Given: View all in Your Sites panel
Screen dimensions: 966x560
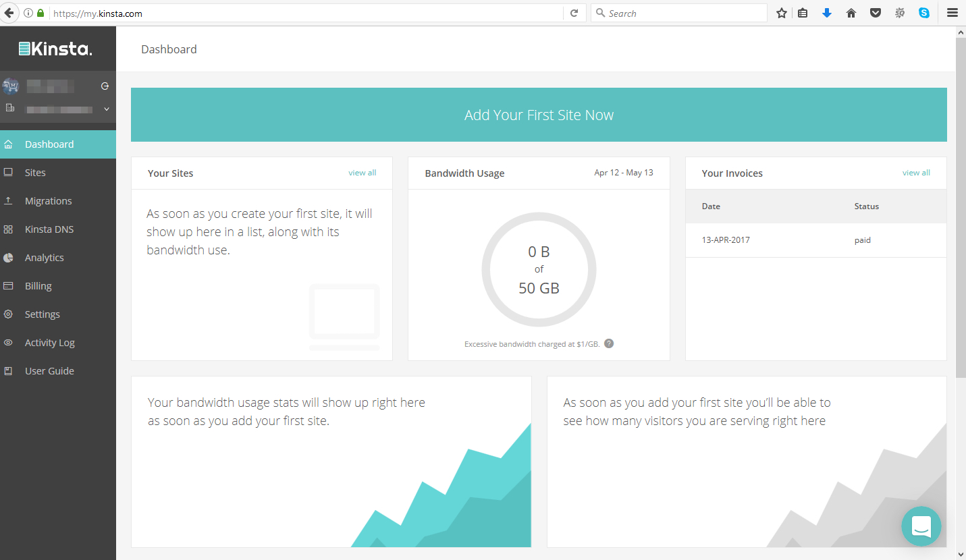Looking at the screenshot, I should pyautogui.click(x=363, y=173).
